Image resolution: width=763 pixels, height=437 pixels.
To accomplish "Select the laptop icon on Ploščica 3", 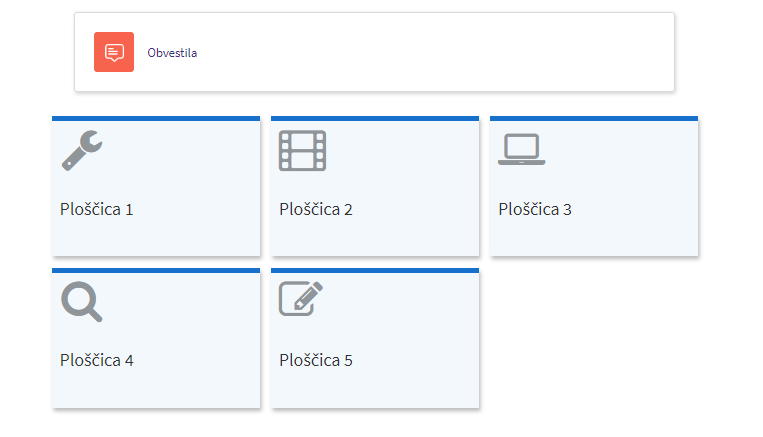I will point(522,149).
